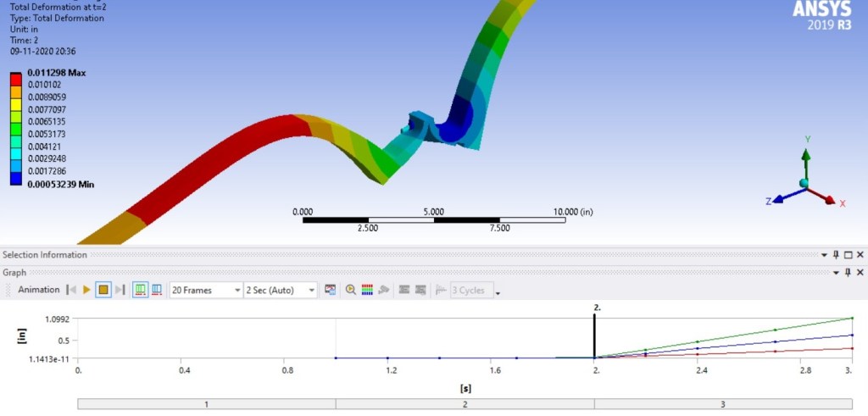Click the export animation video icon
Screen dimensions: 868x416
point(331,290)
